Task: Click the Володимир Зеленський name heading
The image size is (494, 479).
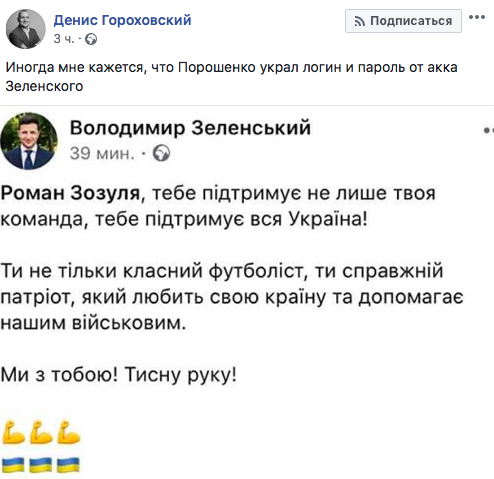Action: point(190,128)
